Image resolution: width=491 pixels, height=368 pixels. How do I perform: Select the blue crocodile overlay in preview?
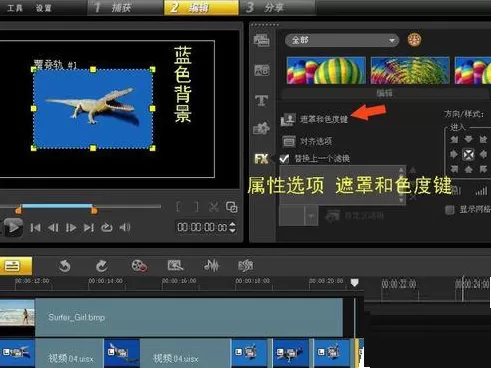[x=93, y=109]
